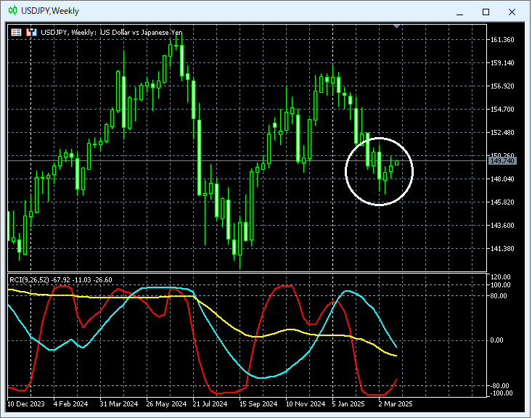
Task: Click the 4 Feb 2024 date label
Action: click(x=70, y=404)
